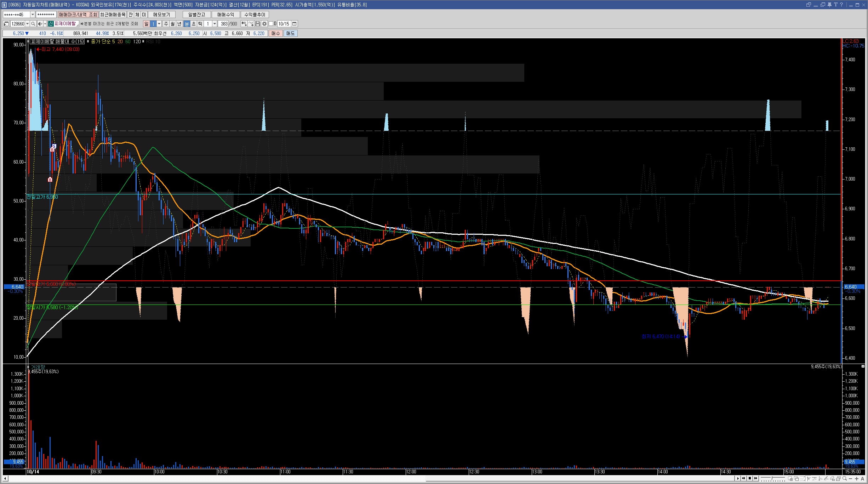
Task: Click the stock search magnifier icon
Action: [33, 24]
